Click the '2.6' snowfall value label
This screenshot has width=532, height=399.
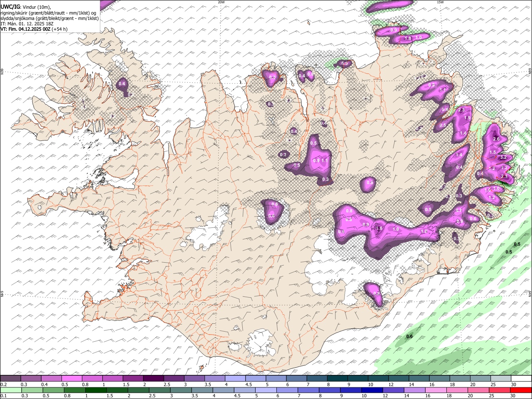[496, 139]
